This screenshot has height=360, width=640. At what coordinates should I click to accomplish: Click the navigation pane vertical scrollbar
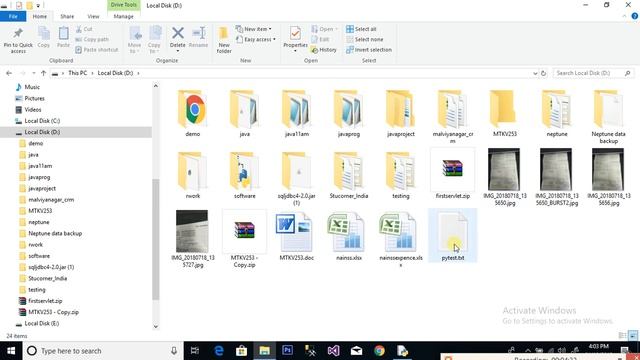pyautogui.click(x=156, y=239)
